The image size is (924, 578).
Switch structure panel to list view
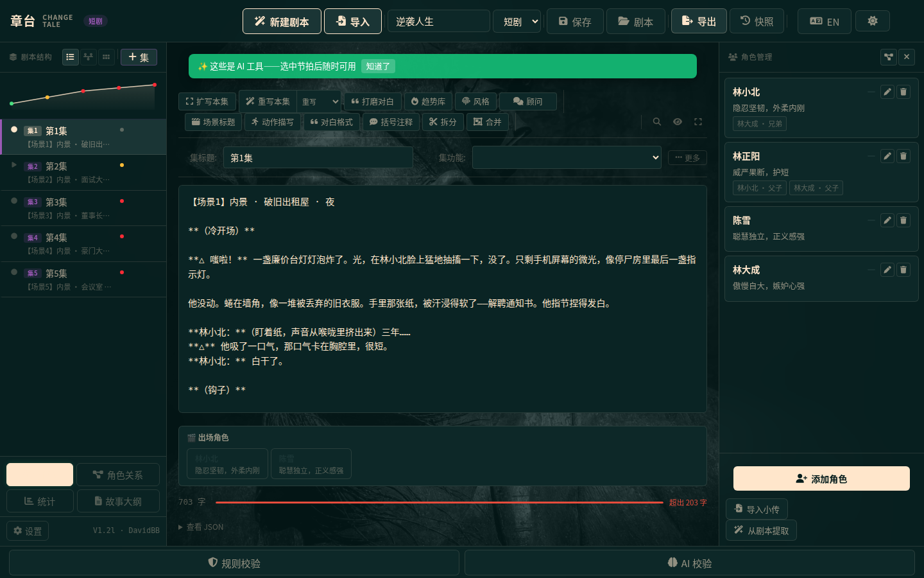71,57
